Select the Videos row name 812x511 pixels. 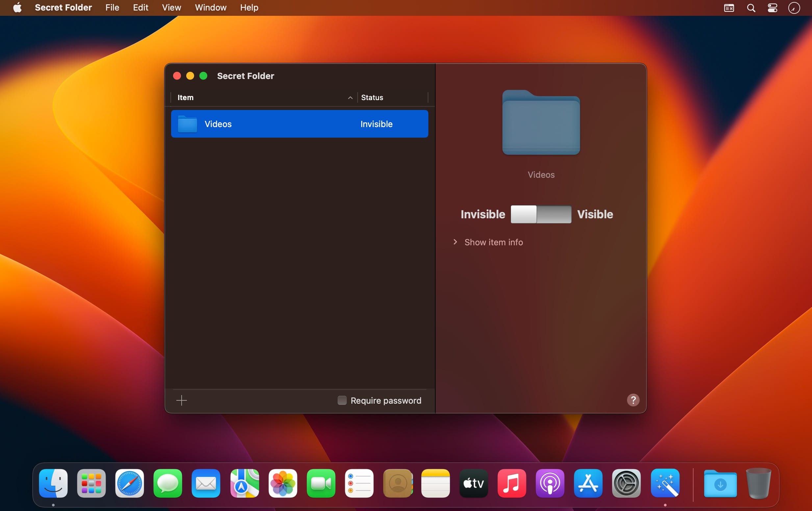point(218,124)
